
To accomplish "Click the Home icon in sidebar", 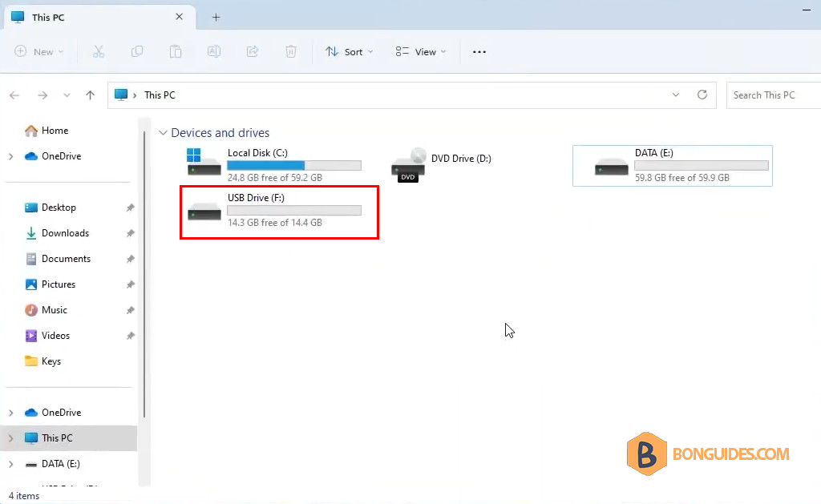I will (31, 131).
